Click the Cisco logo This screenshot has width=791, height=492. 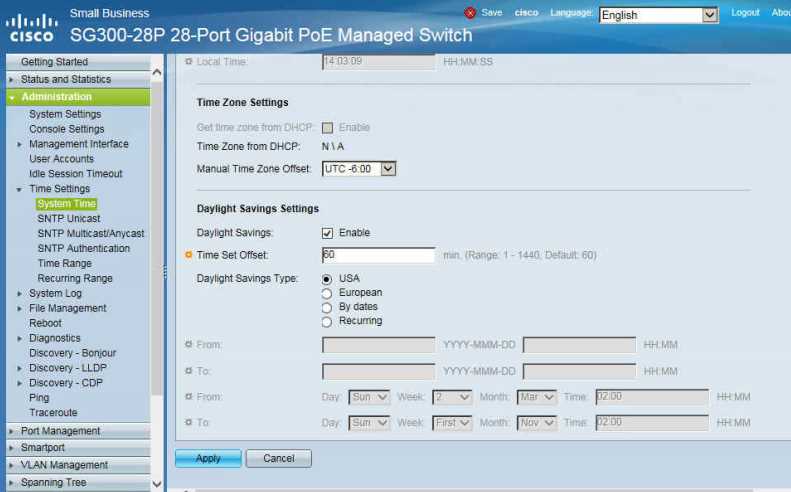point(31,28)
